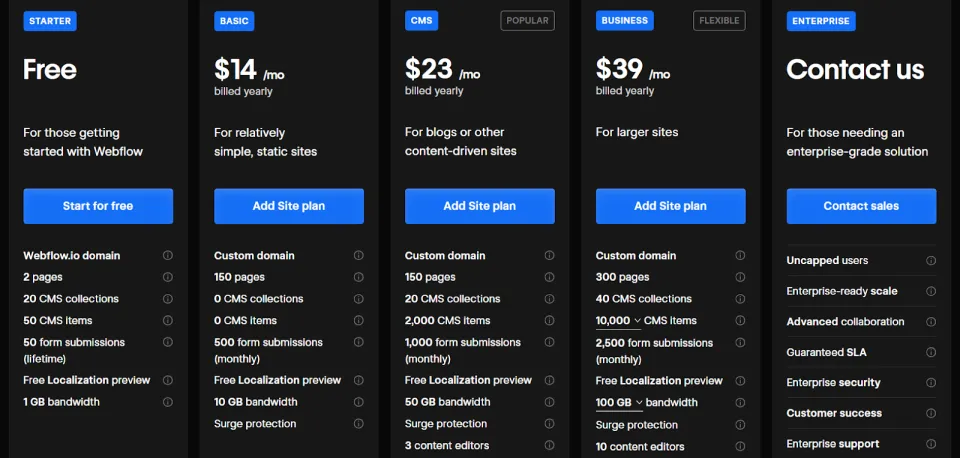Expand the 10,000 CMS items dropdown
The width and height of the screenshot is (960, 458).
click(x=618, y=321)
